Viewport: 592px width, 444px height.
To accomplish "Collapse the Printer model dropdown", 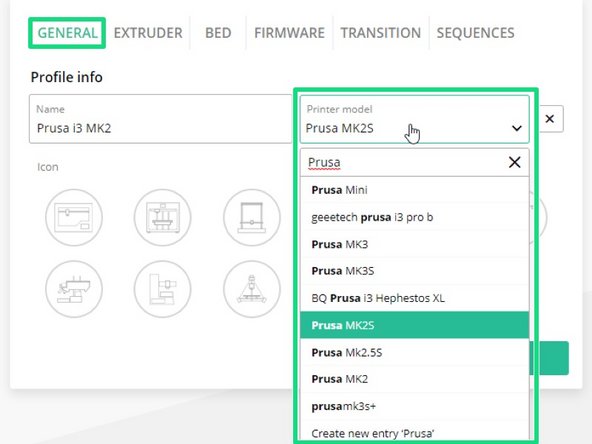I will [415, 119].
